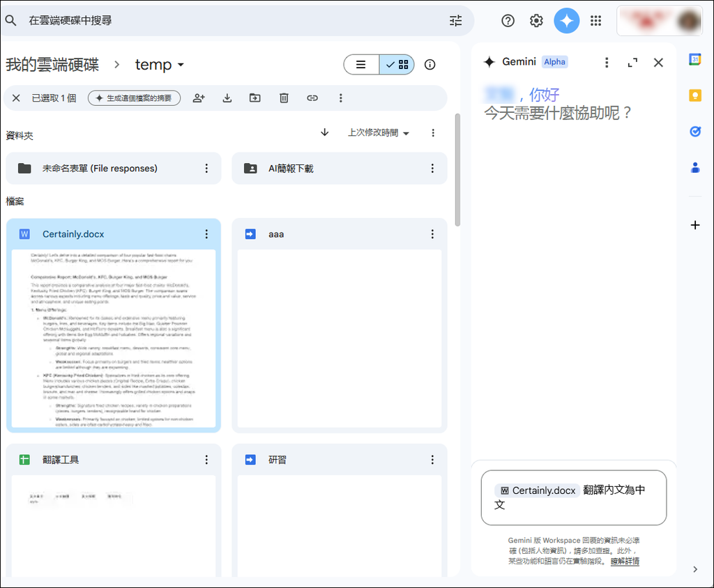
Task: Open the Settings gear
Action: point(536,20)
